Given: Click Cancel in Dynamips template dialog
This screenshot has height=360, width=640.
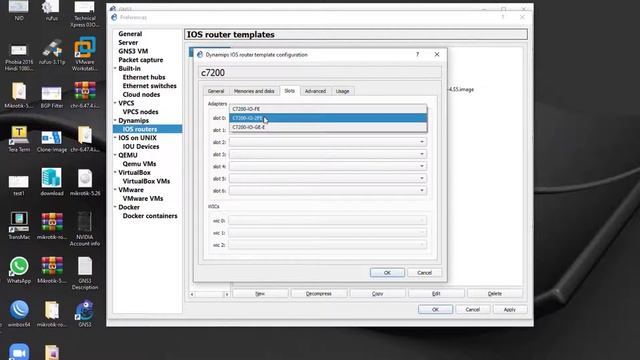Looking at the screenshot, I should tap(424, 273).
